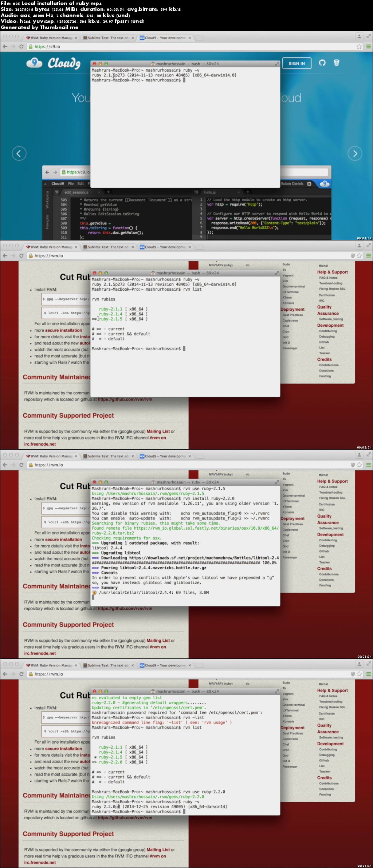In 00:04:41 frame, click Tracker link

point(325,772)
